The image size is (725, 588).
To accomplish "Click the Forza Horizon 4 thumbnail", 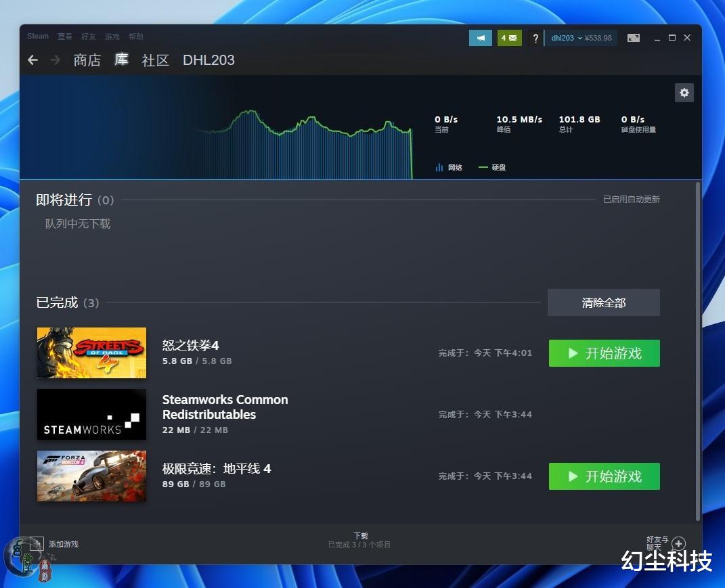I will (x=91, y=476).
